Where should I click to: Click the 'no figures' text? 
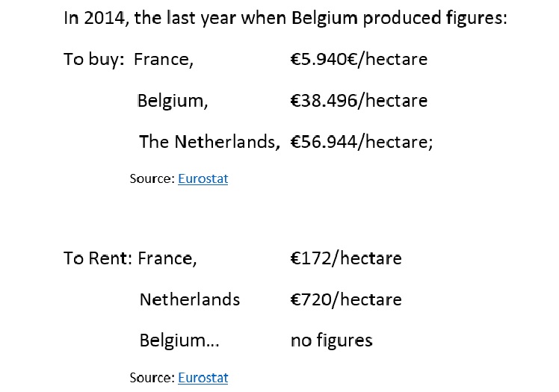(332, 340)
